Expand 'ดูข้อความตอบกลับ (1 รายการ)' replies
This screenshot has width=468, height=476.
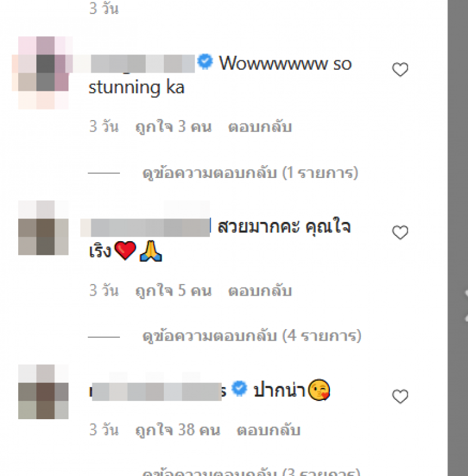coord(250,173)
